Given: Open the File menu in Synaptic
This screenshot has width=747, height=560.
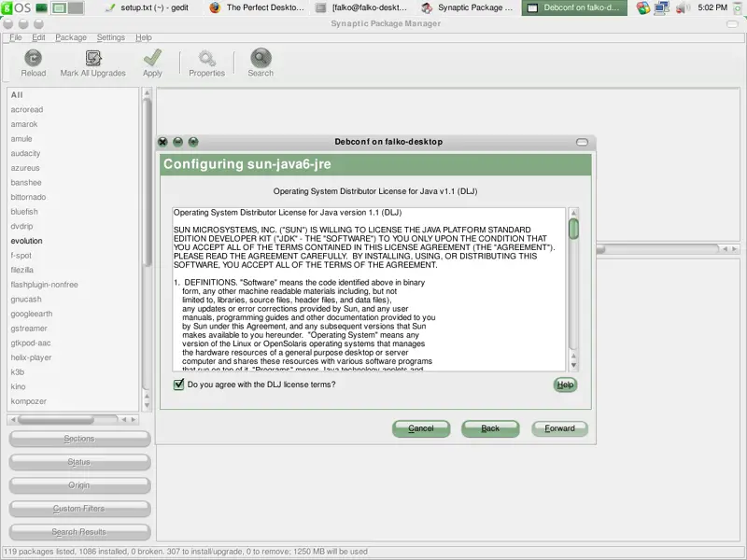Looking at the screenshot, I should click(16, 37).
